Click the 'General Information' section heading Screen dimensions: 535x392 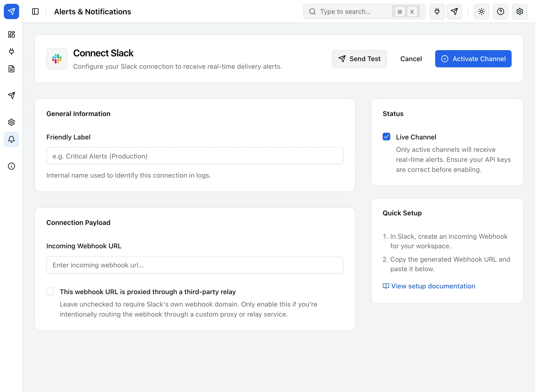78,114
